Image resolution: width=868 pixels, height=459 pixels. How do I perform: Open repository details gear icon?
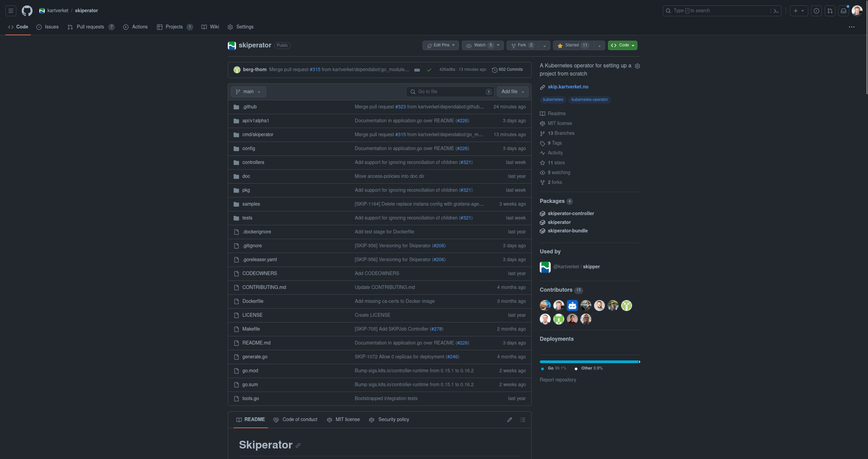(637, 66)
